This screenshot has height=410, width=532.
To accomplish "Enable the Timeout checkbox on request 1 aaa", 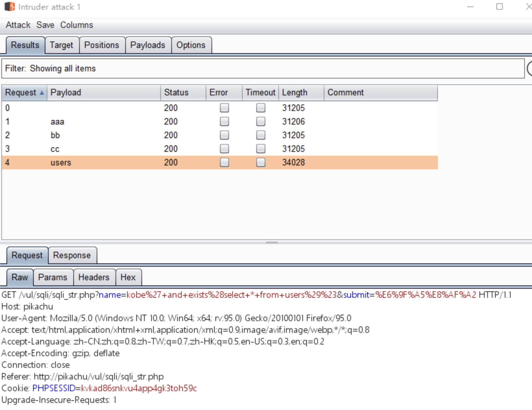I will [260, 121].
